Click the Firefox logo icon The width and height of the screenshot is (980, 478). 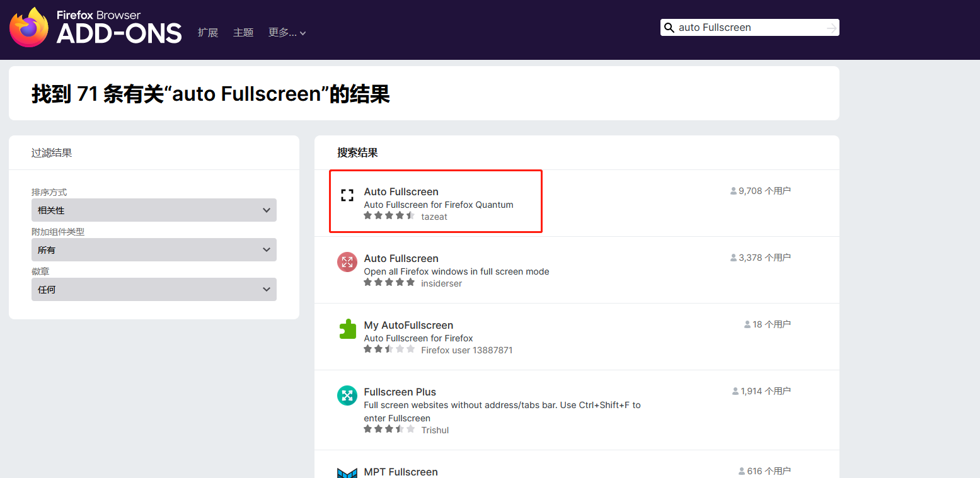pyautogui.click(x=29, y=27)
